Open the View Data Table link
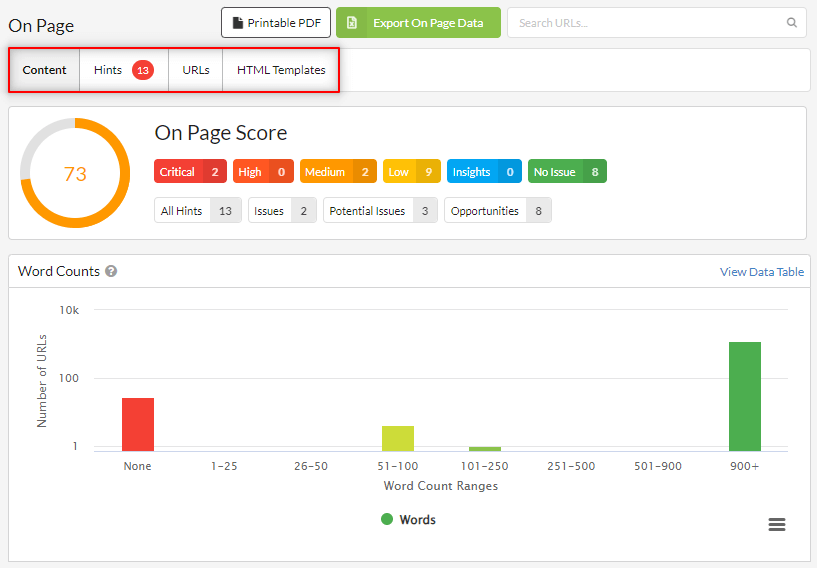 (762, 271)
